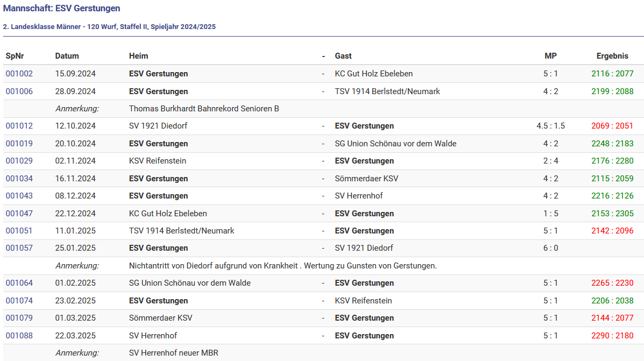This screenshot has height=361, width=644.
Task: Open match number 001057
Action: (19, 248)
